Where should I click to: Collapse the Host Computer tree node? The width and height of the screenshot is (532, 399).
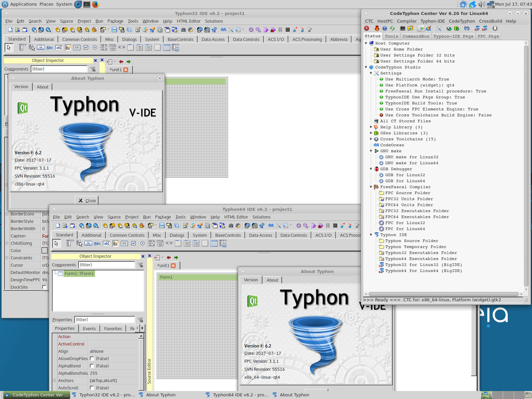tap(366, 43)
